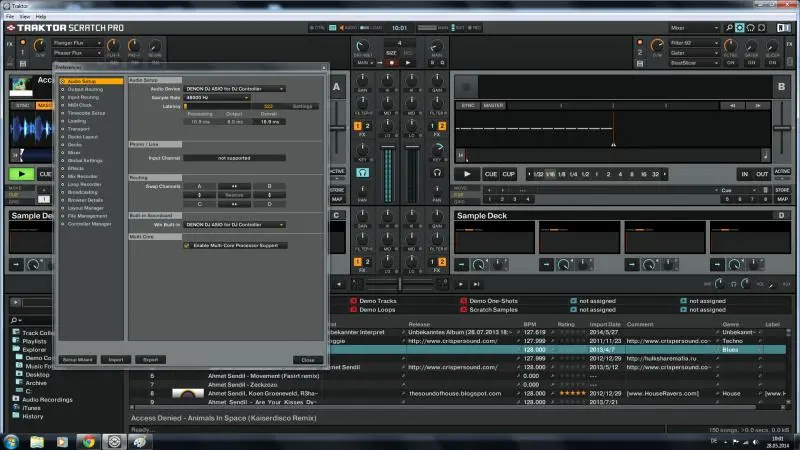This screenshot has width=800, height=450.
Task: Toggle FX 1 assign on channel B
Action: (x=431, y=126)
